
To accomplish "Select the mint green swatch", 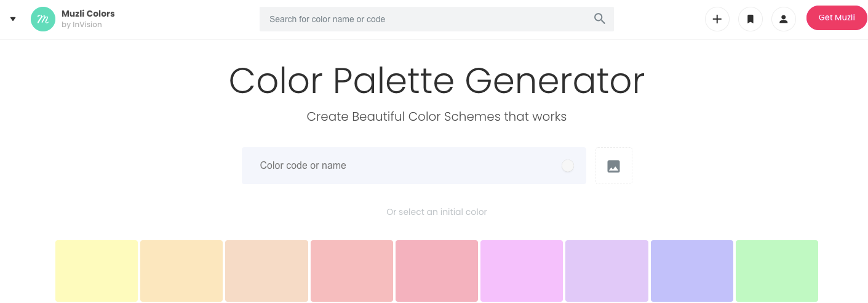I will tap(777, 271).
